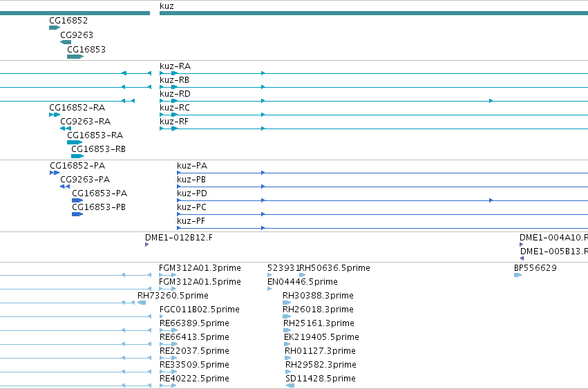Select the CG16852 gene arrow glyph
This screenshot has height=389, width=588.
[55, 28]
